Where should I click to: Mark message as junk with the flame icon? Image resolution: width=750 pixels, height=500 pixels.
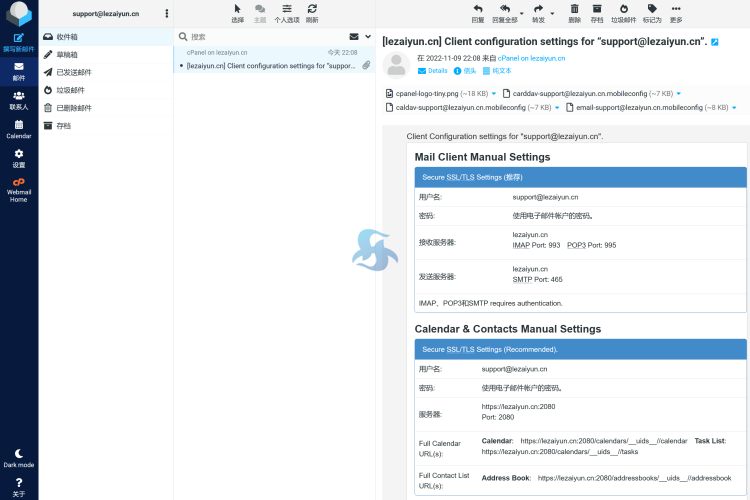623,12
